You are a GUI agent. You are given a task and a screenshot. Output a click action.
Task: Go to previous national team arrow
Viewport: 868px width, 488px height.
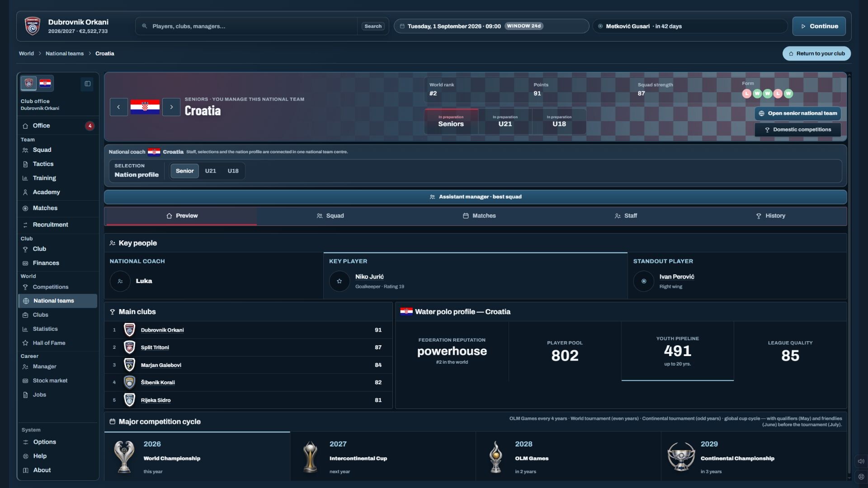pyautogui.click(x=118, y=107)
